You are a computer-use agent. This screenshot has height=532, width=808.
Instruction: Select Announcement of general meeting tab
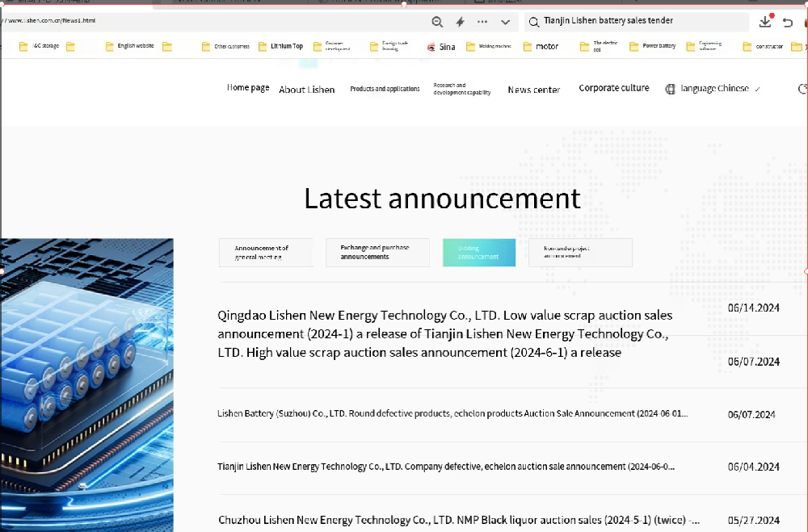(x=266, y=253)
